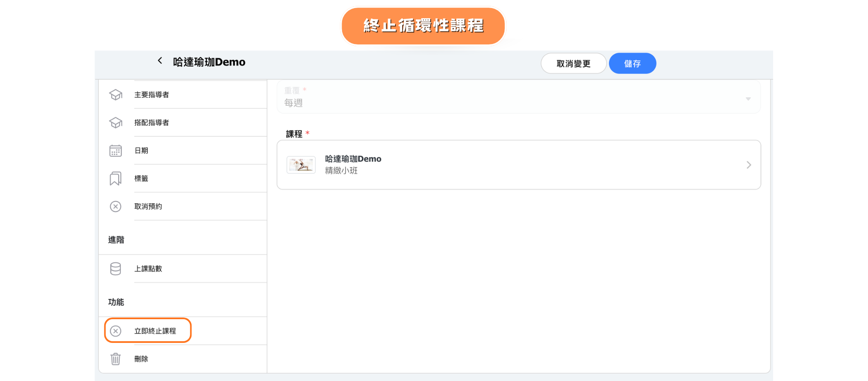Click the yoga course thumbnail image
Viewport: 868px width, 381px height.
pyautogui.click(x=301, y=165)
